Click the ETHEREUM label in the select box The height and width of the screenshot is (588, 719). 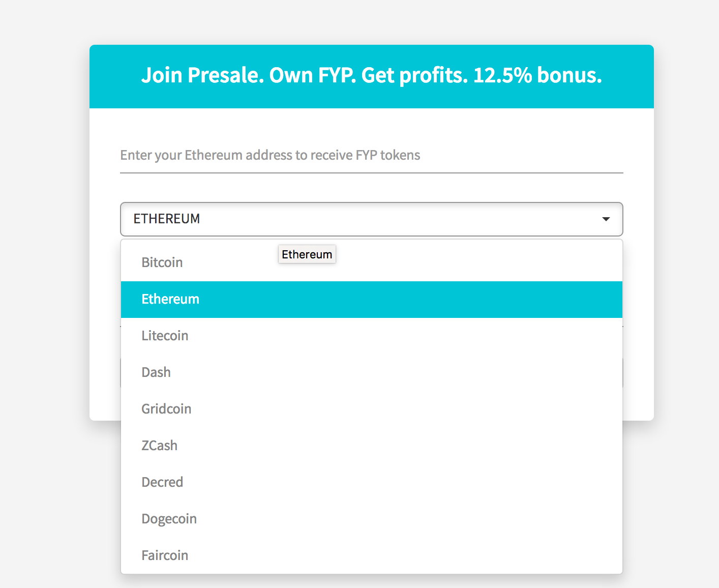tap(167, 219)
